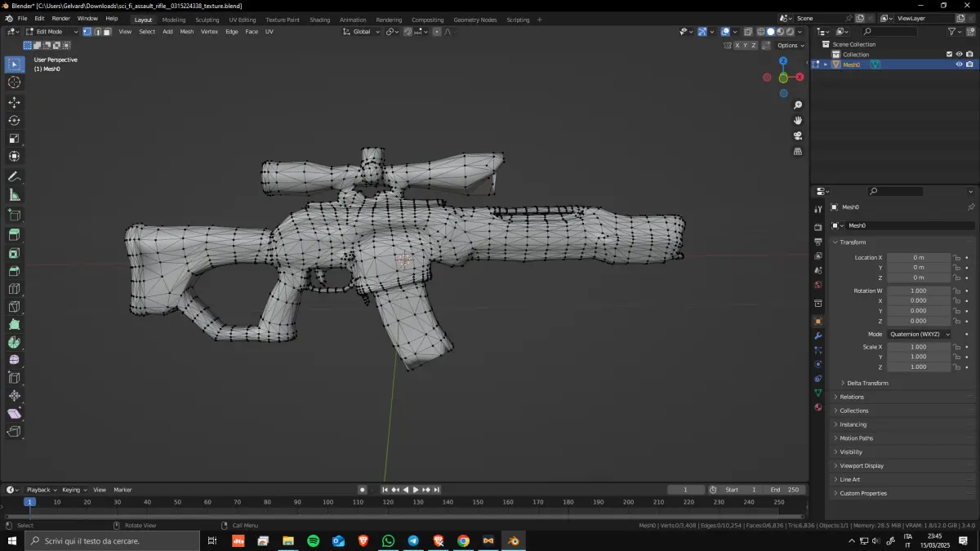Select the Loop Cut tool
980x551 pixels.
pyautogui.click(x=15, y=289)
